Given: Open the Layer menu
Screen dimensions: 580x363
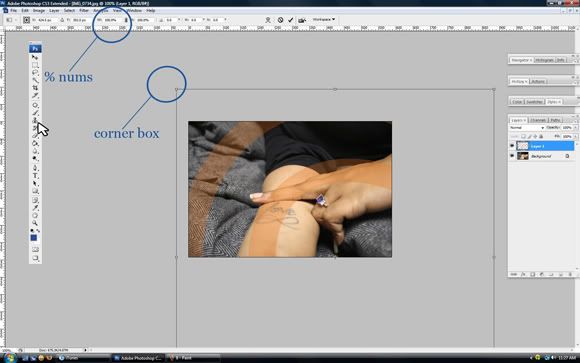Looking at the screenshot, I should 54,11.
